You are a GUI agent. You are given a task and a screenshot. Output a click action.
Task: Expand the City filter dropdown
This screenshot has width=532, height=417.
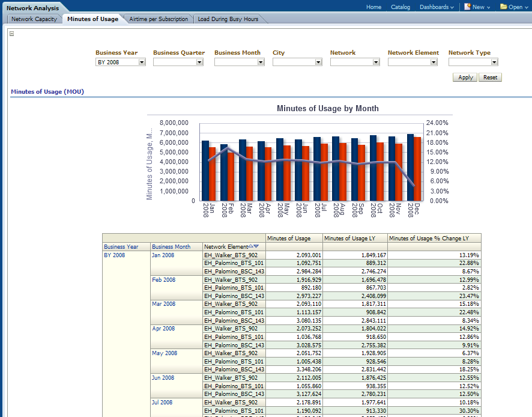click(318, 62)
